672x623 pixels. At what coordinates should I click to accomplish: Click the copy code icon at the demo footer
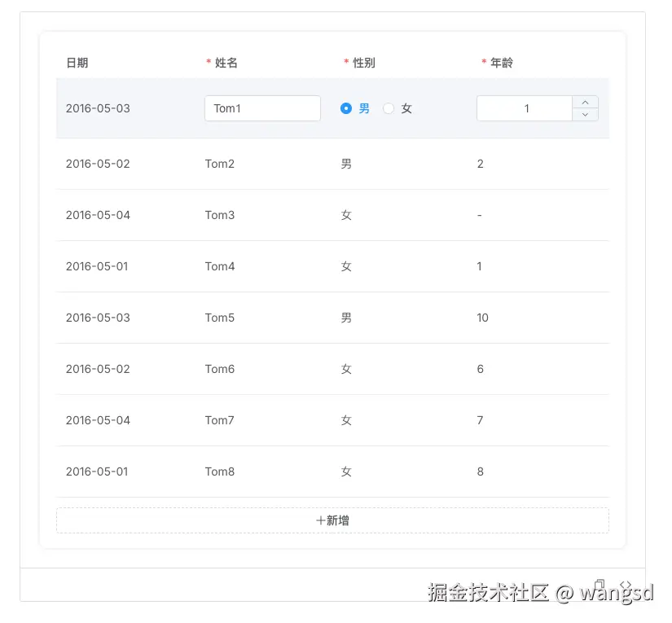coord(600,585)
